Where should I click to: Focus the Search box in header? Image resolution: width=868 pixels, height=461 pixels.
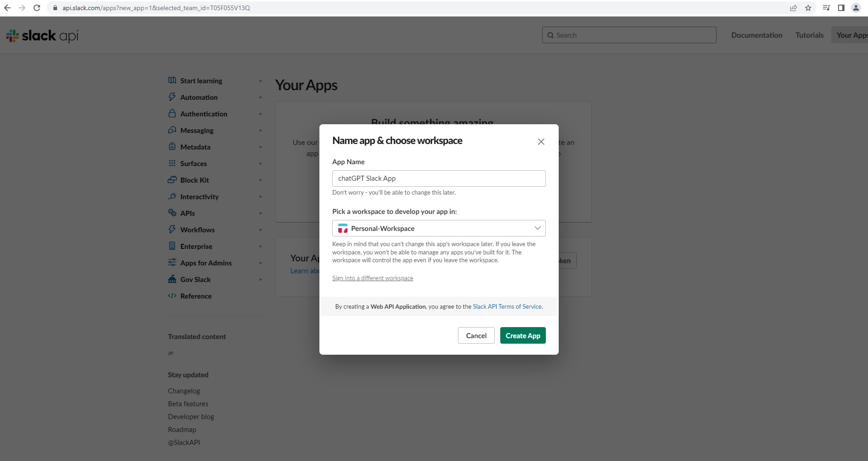629,35
